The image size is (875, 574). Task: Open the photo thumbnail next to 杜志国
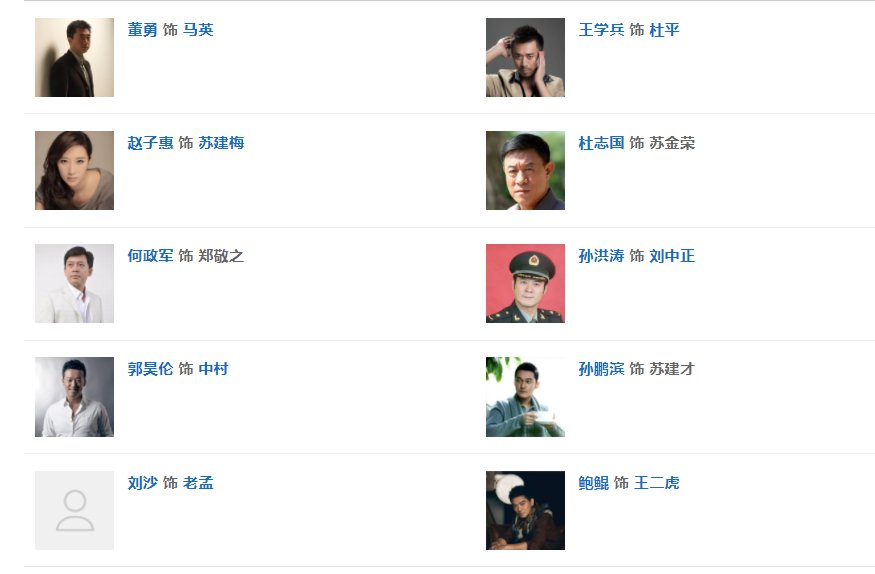pos(525,170)
